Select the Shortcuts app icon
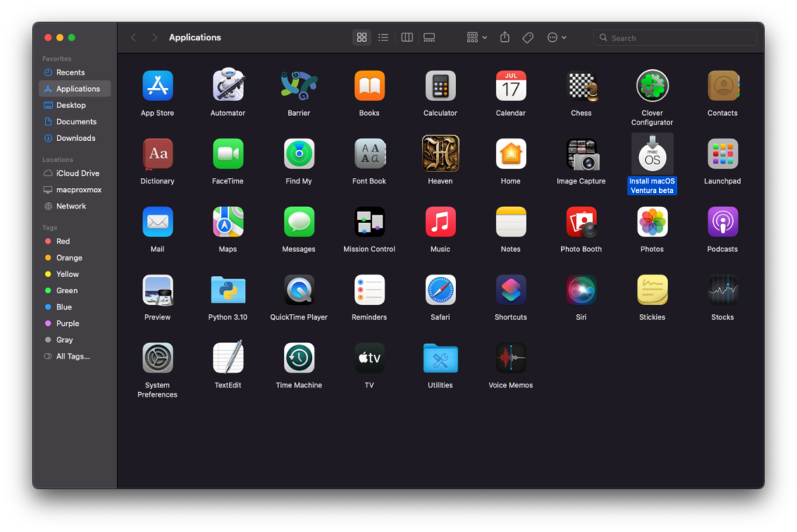 click(511, 289)
